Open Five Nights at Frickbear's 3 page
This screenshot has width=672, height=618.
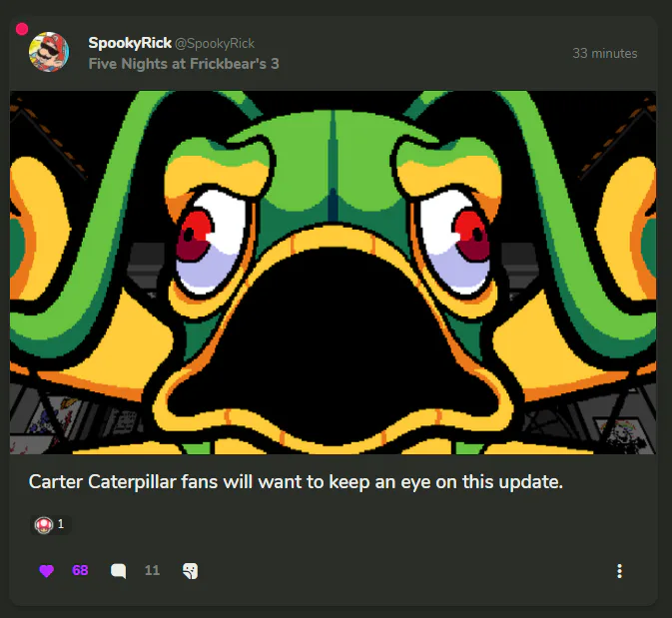pyautogui.click(x=184, y=64)
